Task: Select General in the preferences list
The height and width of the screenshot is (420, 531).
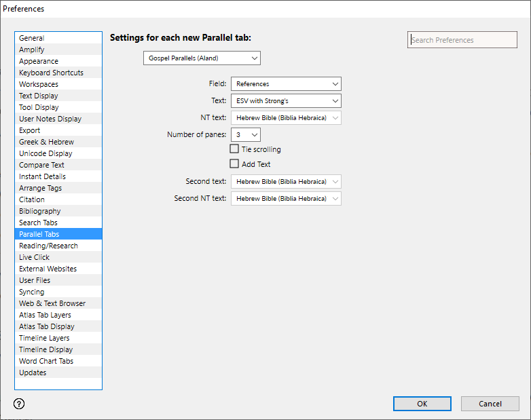Action: click(x=32, y=39)
